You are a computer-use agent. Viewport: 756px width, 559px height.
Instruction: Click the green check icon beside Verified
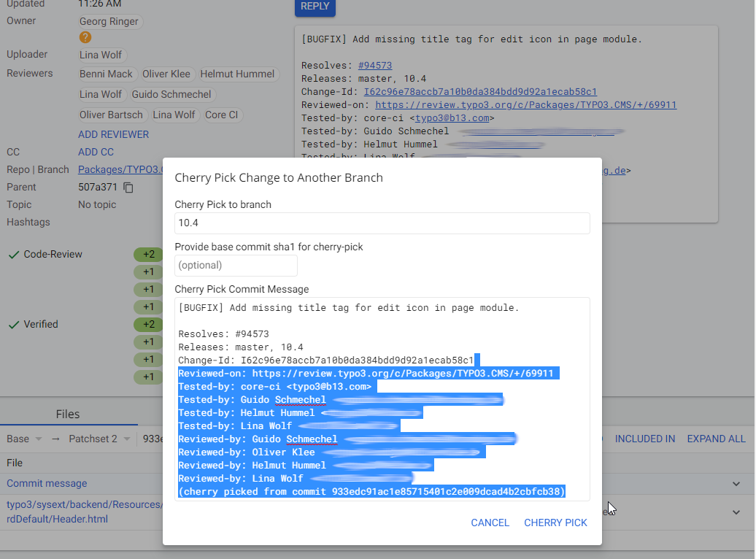tap(13, 325)
